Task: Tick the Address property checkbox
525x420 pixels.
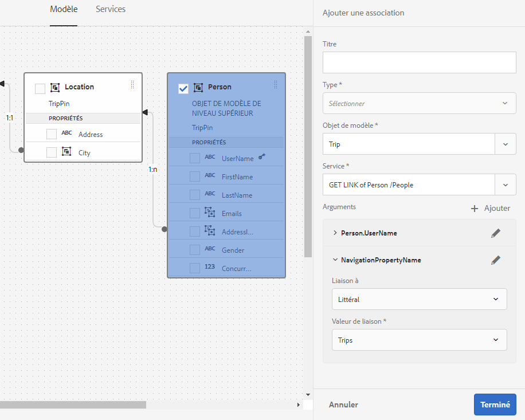Action: (x=52, y=134)
